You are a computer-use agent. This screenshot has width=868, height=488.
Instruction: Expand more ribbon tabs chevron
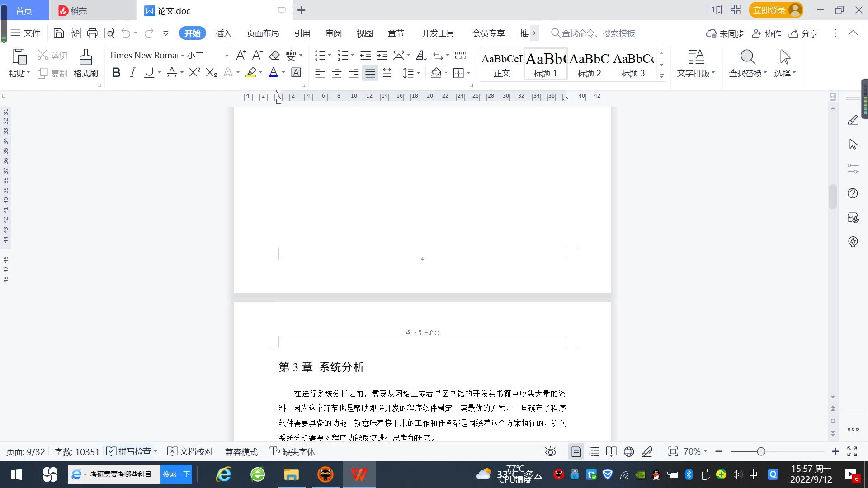pyautogui.click(x=534, y=33)
